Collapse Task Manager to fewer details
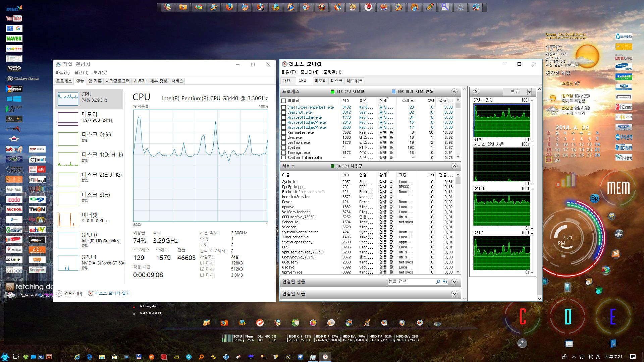Screen dimensions: 644x362 59,293
